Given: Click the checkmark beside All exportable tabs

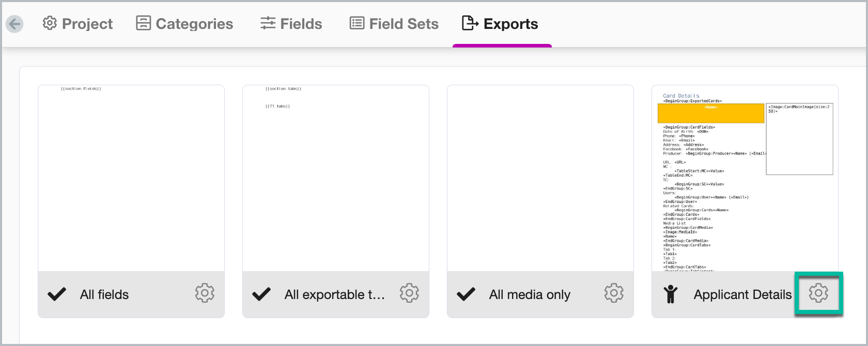Looking at the screenshot, I should coord(261,294).
